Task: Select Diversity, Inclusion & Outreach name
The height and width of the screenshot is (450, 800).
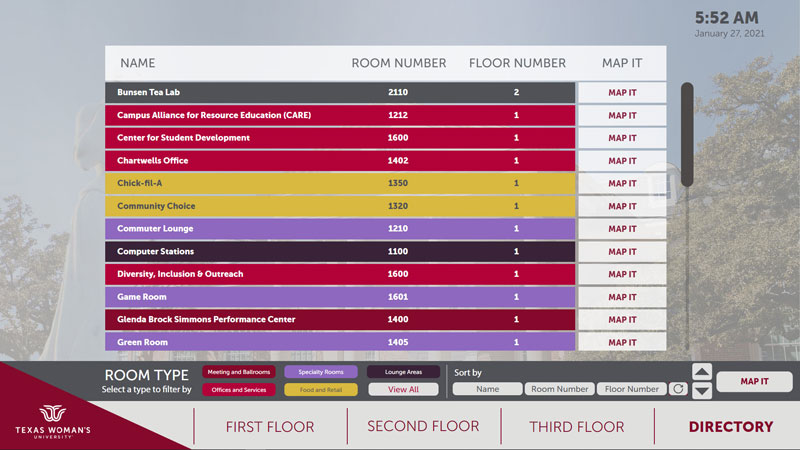Action: click(x=180, y=274)
